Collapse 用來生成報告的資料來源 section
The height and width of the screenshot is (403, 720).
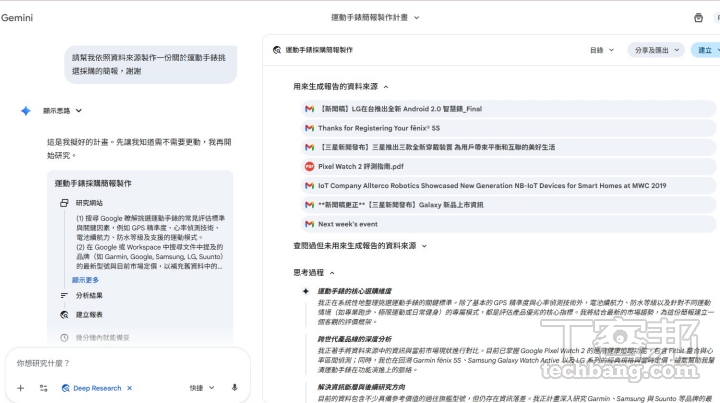tap(386, 87)
